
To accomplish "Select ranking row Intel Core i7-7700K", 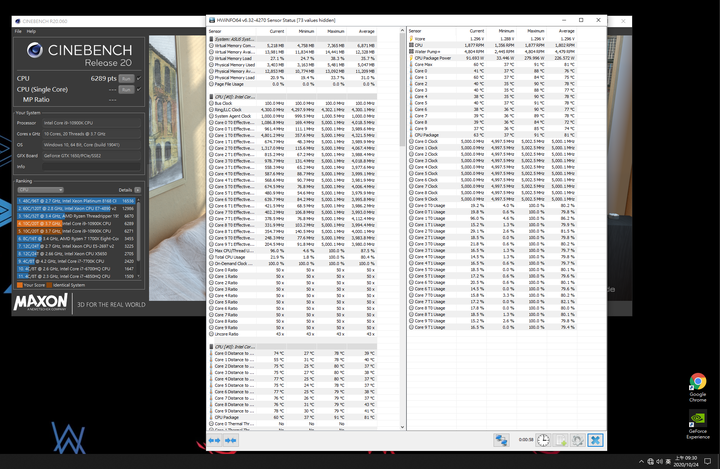I will (x=76, y=261).
